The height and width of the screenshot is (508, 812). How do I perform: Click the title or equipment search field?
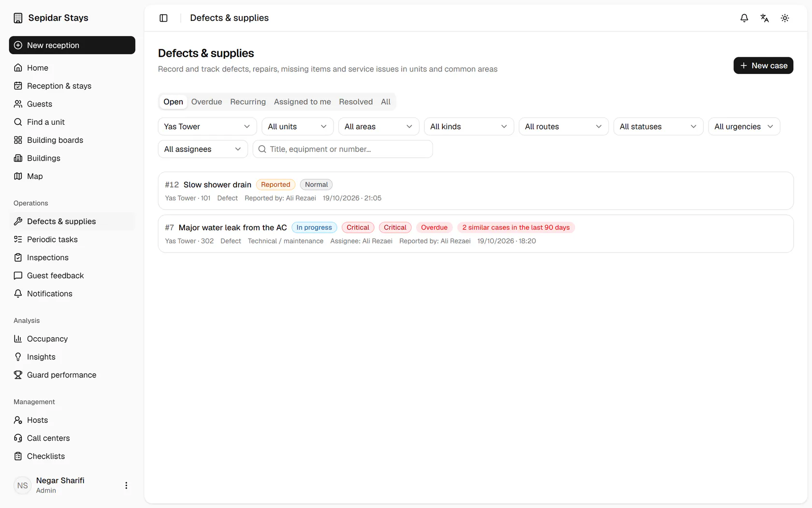pos(343,149)
